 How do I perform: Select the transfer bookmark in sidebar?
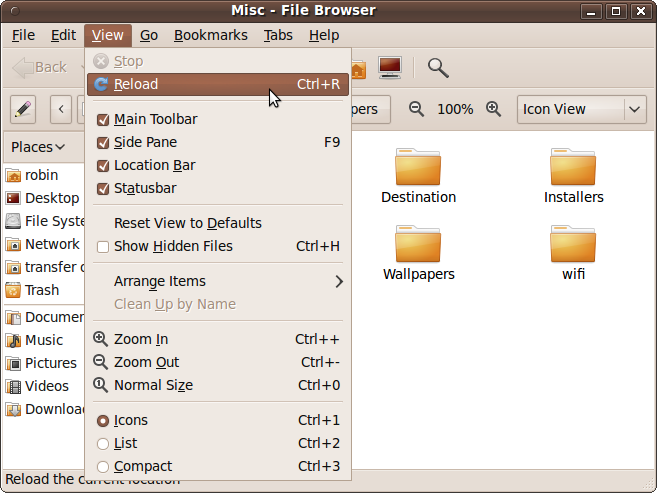[x=44, y=267]
